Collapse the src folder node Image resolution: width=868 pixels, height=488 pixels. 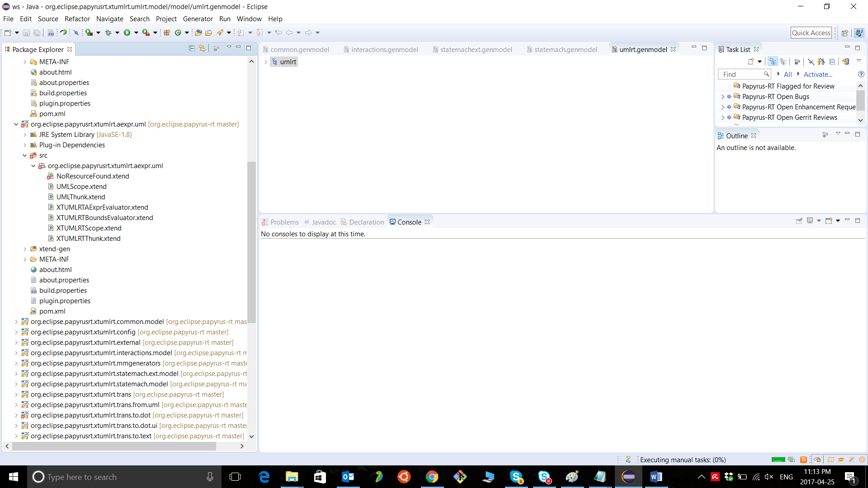coord(25,155)
